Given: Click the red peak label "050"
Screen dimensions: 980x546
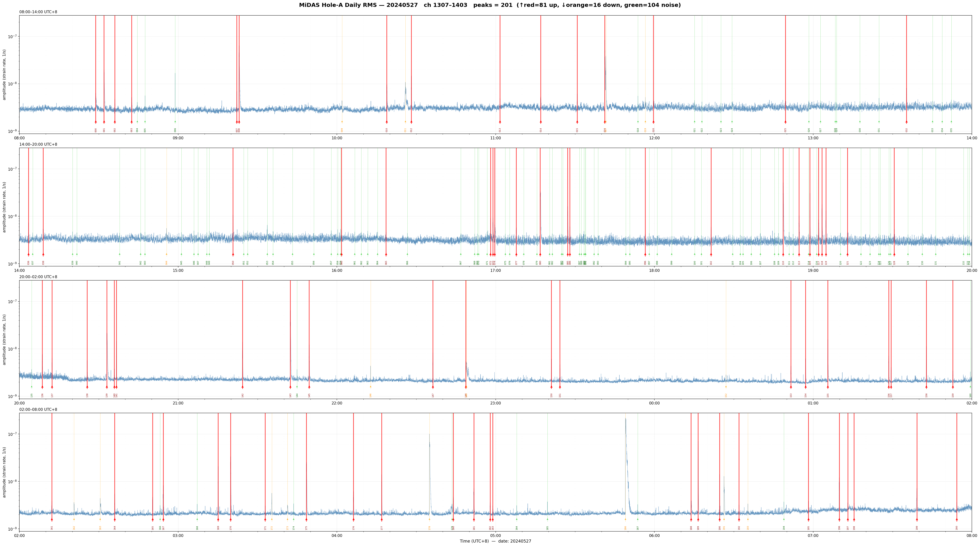Looking at the screenshot, I should pos(233,263).
